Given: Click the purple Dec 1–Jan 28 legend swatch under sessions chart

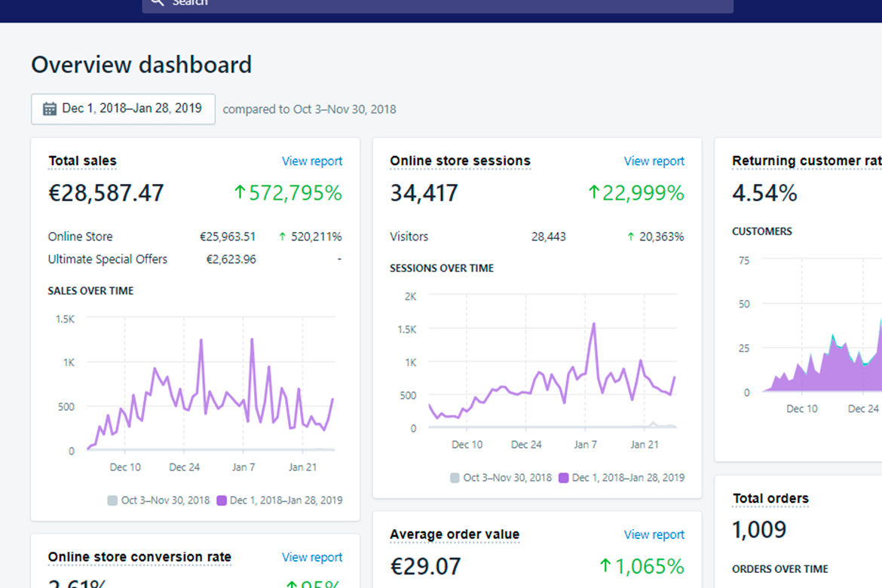Looking at the screenshot, I should [564, 478].
